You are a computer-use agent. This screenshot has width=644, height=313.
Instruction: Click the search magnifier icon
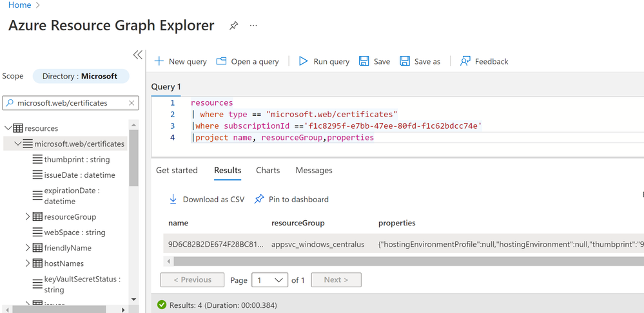click(x=10, y=103)
